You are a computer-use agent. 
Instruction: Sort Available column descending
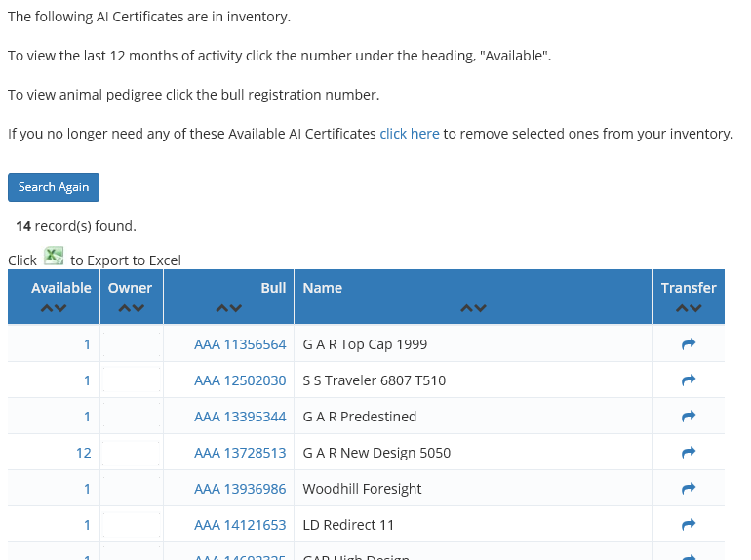pos(60,308)
